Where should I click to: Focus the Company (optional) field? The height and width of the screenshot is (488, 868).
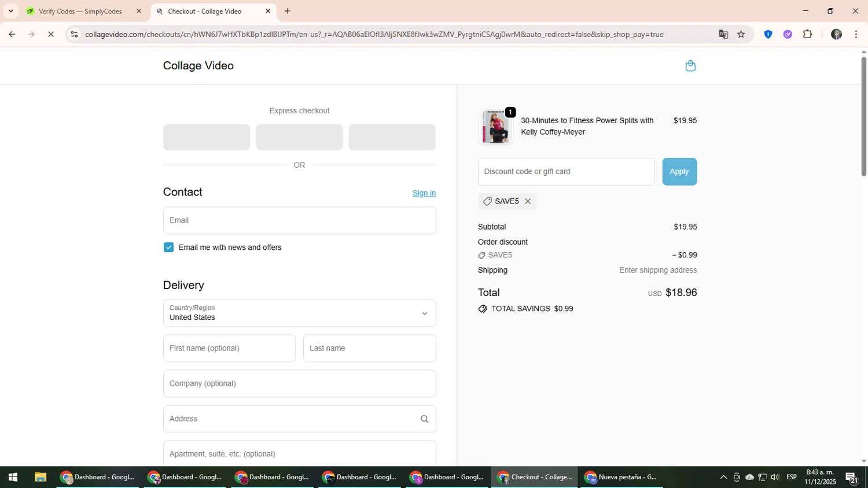click(x=299, y=384)
